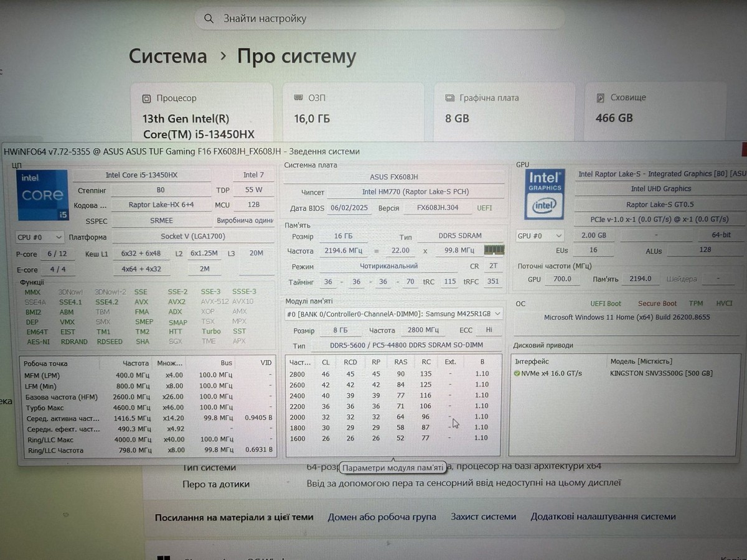Click the Знайти настройку search field

[380, 19]
